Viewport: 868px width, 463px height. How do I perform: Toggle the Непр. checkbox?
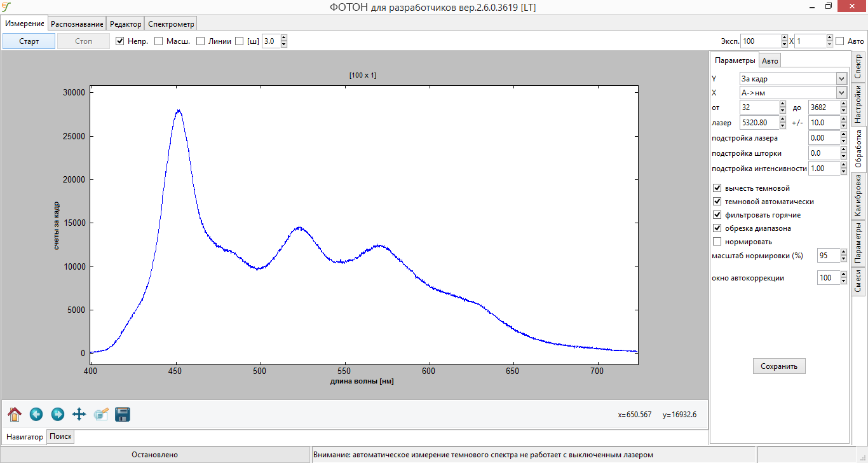pos(120,41)
